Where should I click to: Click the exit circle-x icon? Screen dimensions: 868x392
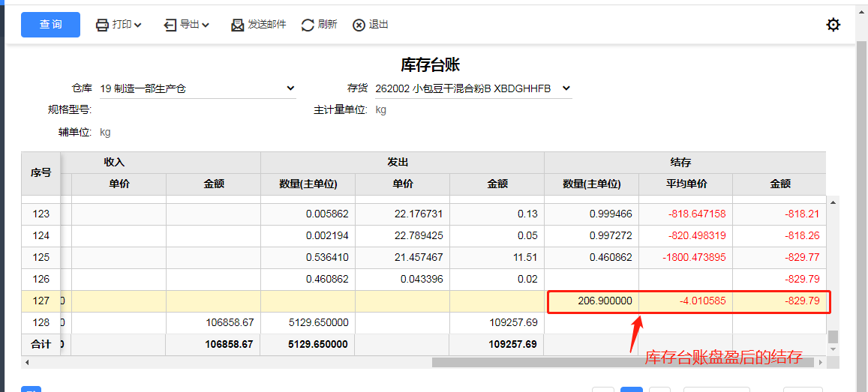point(359,25)
